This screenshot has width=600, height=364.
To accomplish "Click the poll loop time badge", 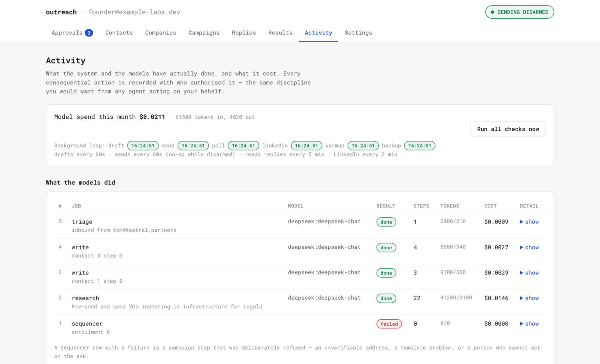I will click(x=244, y=146).
